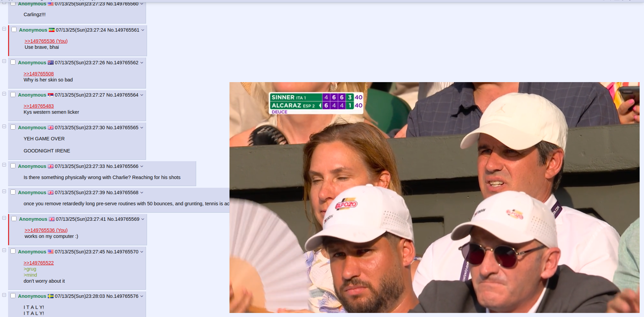Open quote link >>149765522
The image size is (644, 317).
39,263
